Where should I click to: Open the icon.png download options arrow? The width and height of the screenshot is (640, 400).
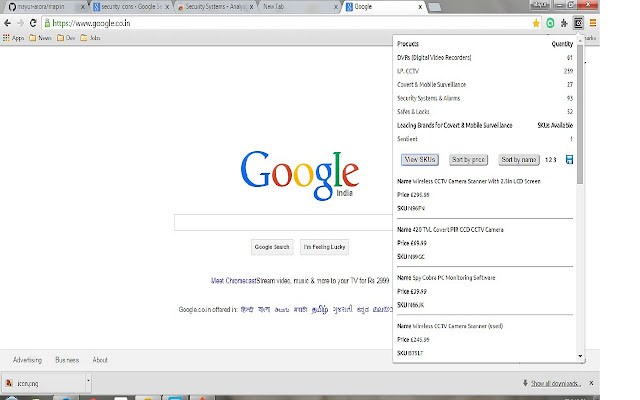point(88,380)
